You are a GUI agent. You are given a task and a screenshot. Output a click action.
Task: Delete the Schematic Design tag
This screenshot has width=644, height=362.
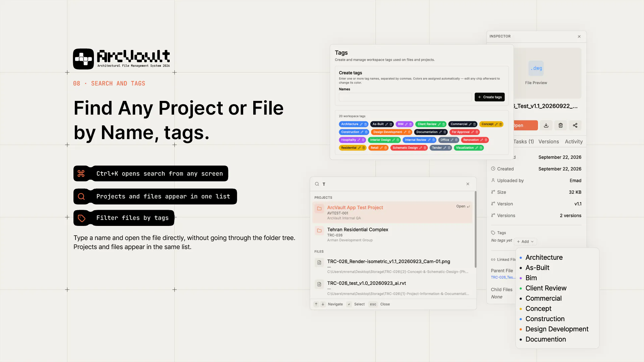(x=425, y=148)
